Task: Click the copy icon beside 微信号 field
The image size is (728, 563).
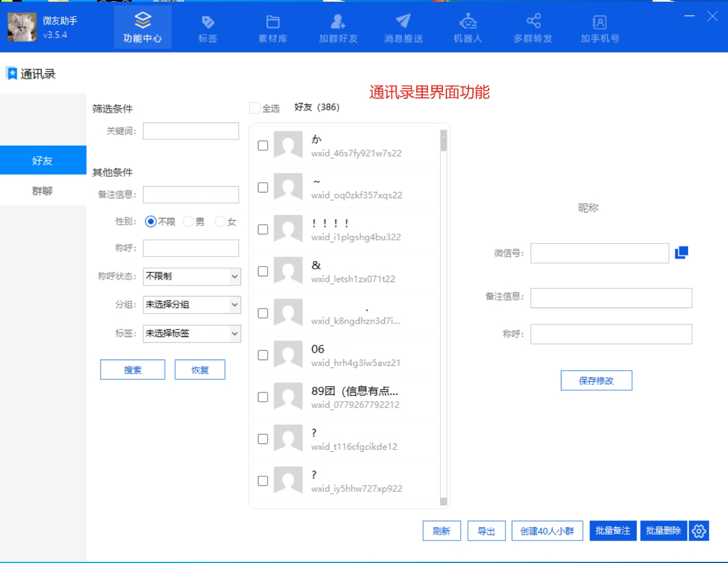Action: click(x=682, y=253)
